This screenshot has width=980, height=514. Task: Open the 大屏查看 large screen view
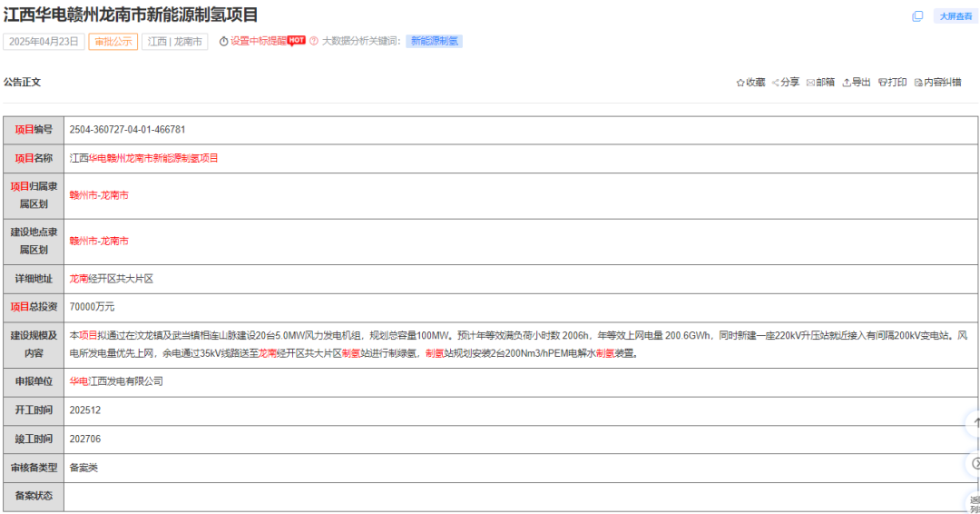955,16
